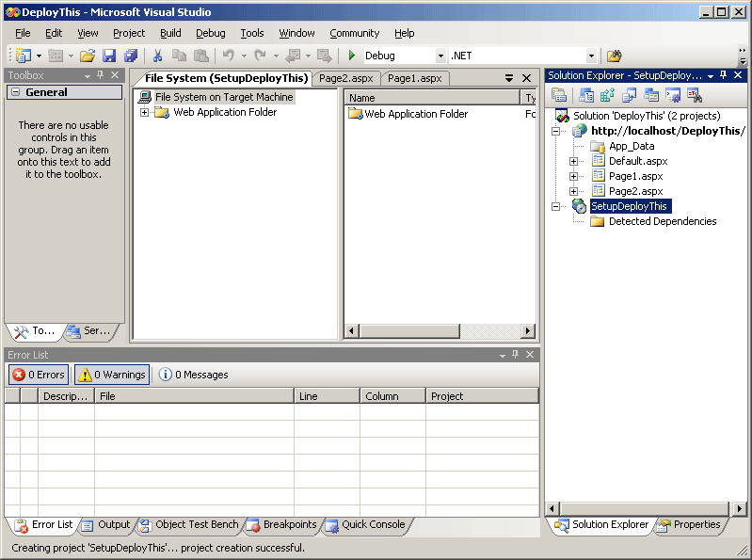Image resolution: width=752 pixels, height=560 pixels.
Task: Toggle the 0 Messages filter button
Action: click(194, 375)
